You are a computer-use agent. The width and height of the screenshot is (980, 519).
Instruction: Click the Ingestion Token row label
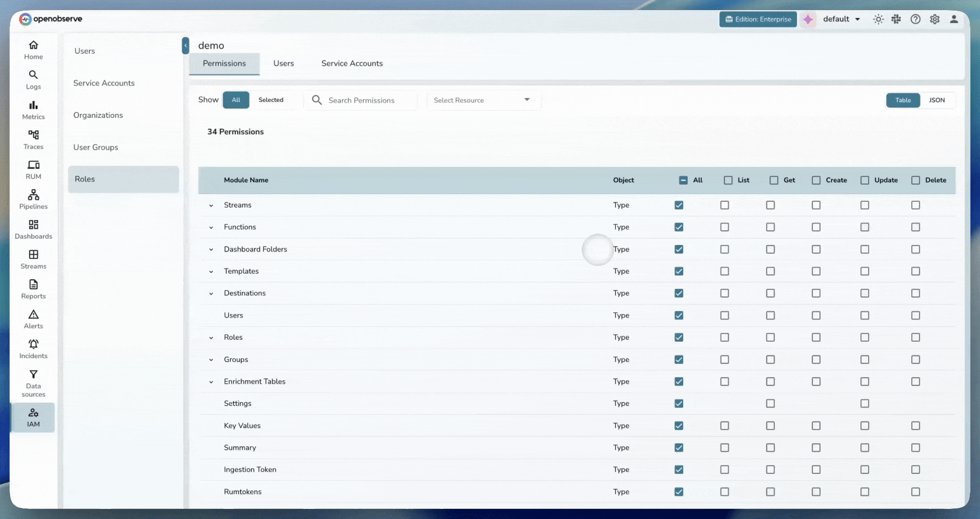[250, 470]
